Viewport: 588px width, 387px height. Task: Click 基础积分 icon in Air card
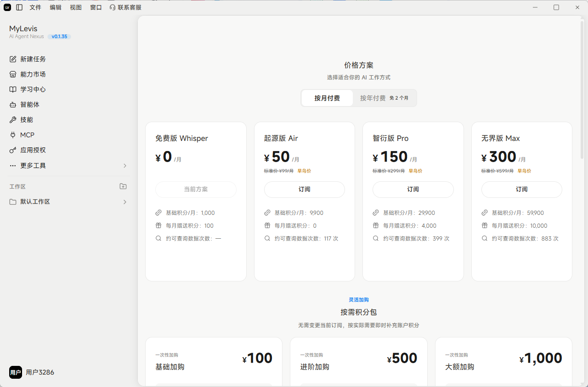(x=267, y=213)
